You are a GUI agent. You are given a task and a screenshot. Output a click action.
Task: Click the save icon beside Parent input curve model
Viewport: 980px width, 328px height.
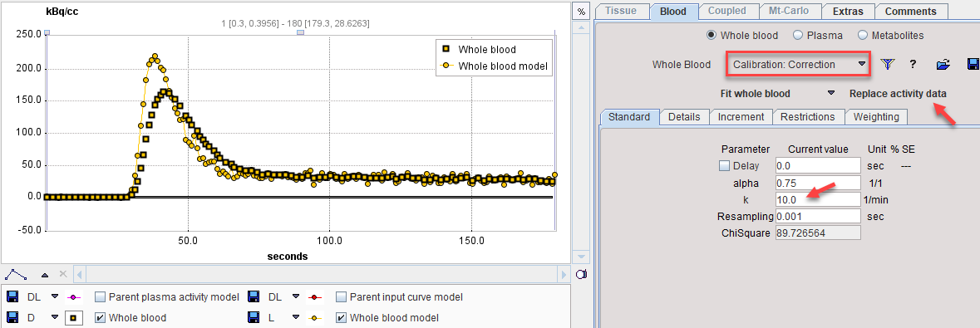(254, 297)
